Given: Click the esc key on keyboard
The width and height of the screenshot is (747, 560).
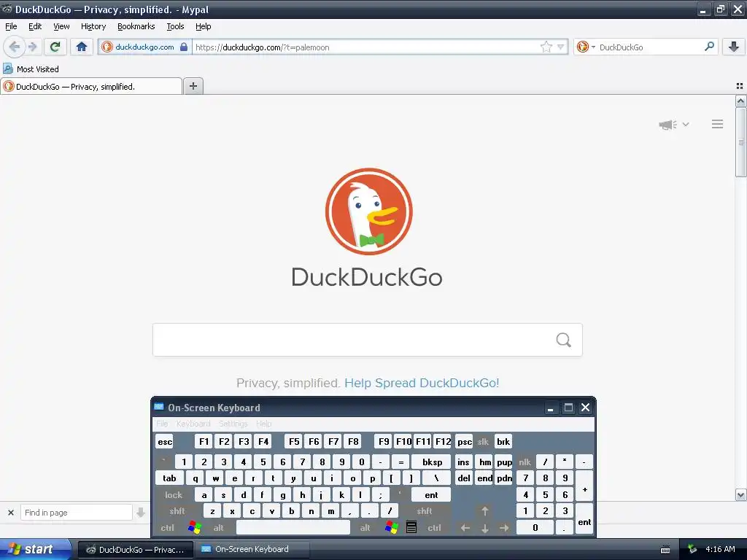Looking at the screenshot, I should pos(165,441).
